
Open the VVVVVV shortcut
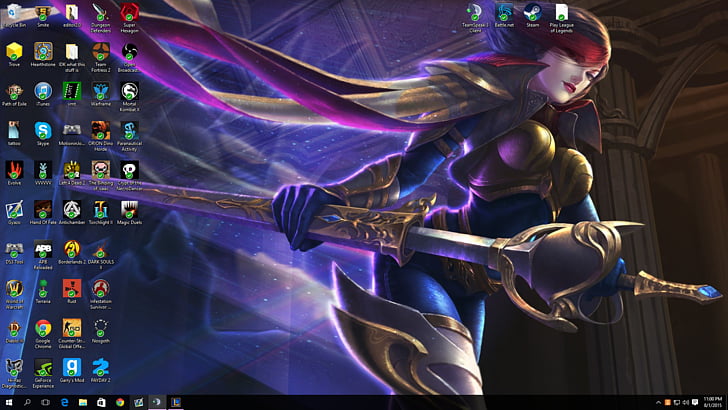click(43, 173)
